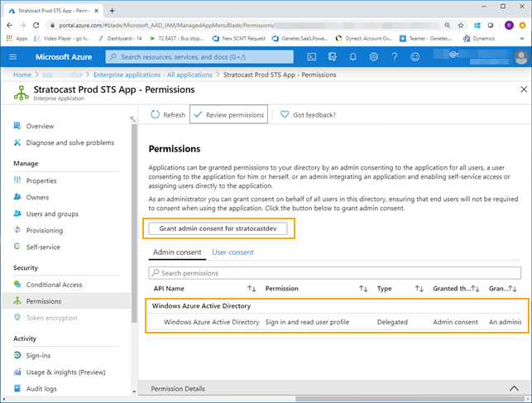Screen dimensions: 532x403
Task: Sort by Type column arrows
Action: tap(419, 288)
